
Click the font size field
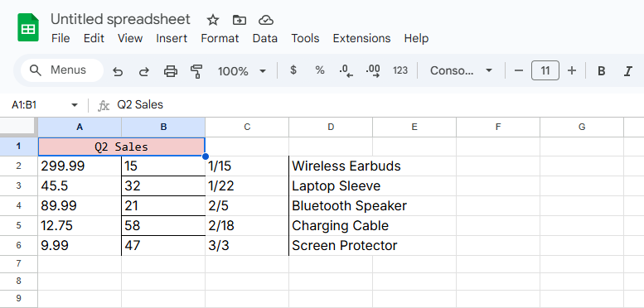(545, 70)
